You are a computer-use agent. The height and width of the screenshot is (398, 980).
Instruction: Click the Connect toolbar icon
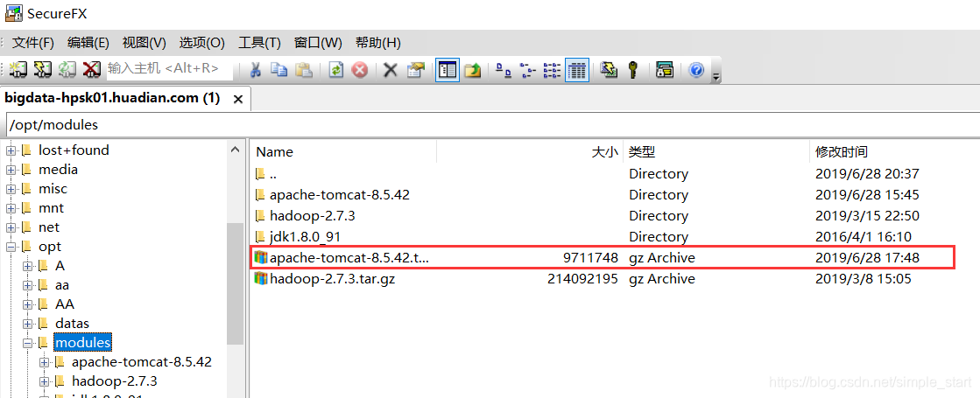click(18, 69)
